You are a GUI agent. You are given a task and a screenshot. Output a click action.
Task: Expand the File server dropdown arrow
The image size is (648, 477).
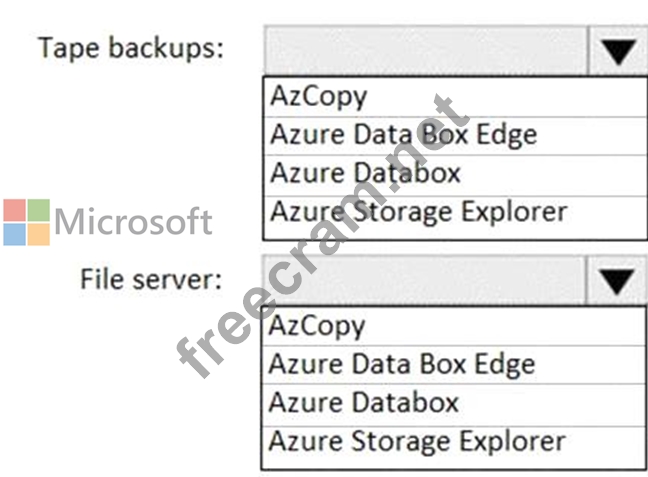pyautogui.click(x=617, y=281)
